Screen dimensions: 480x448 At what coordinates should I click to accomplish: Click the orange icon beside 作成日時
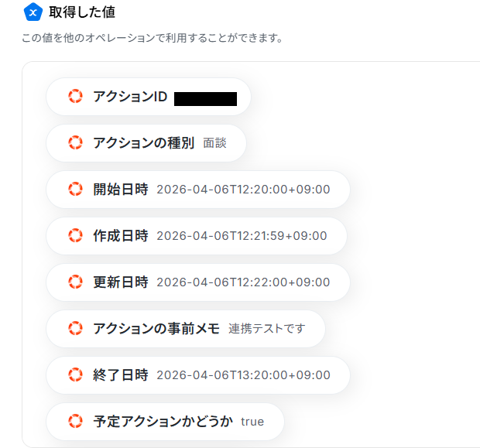pos(75,236)
